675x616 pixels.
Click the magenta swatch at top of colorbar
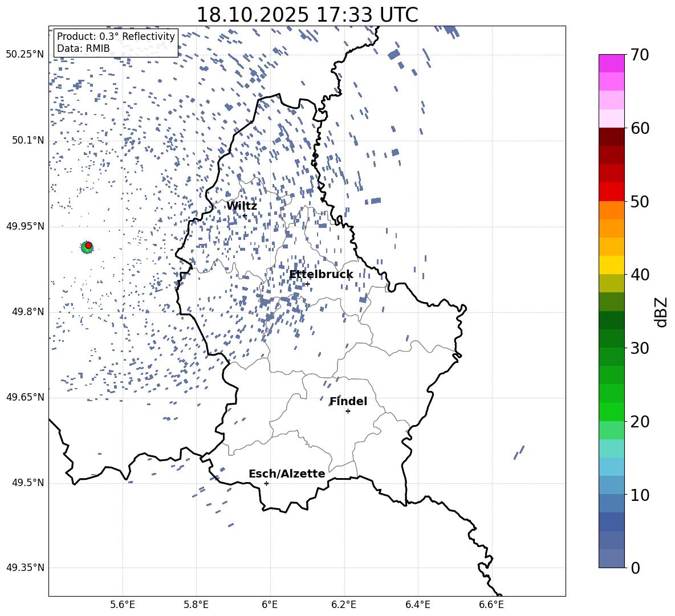point(611,64)
